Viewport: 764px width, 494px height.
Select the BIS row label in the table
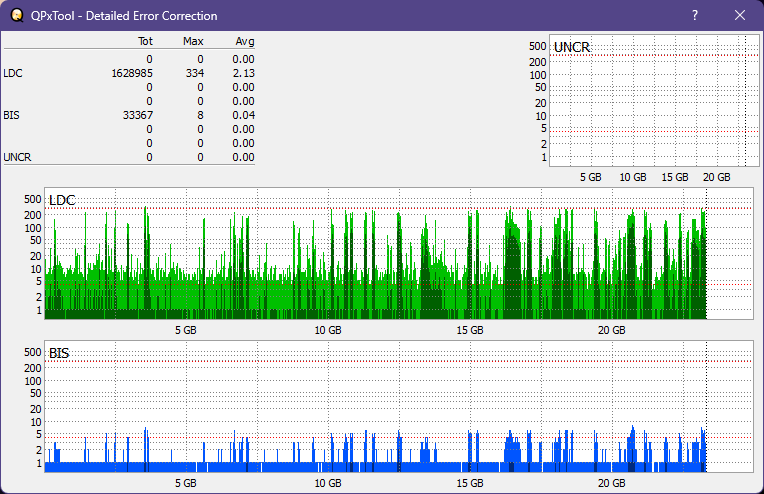click(12, 115)
